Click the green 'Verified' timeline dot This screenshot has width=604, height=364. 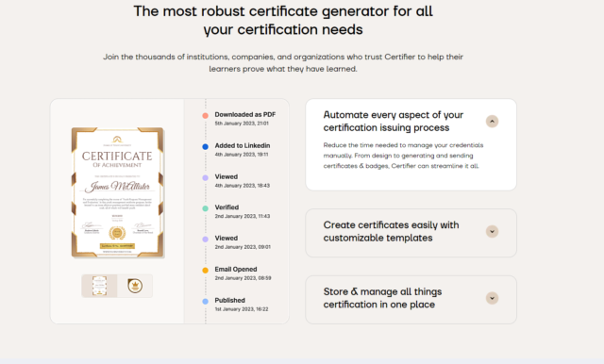coord(206,208)
